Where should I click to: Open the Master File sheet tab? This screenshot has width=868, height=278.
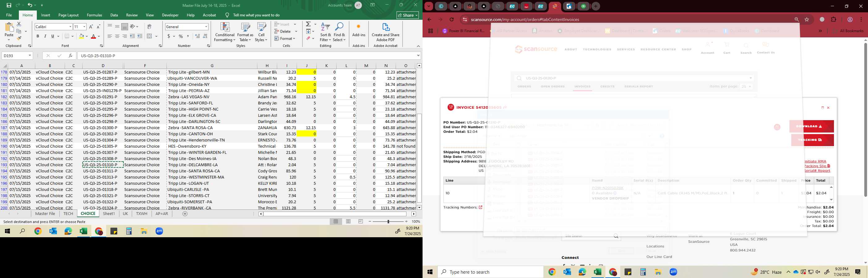(45, 214)
